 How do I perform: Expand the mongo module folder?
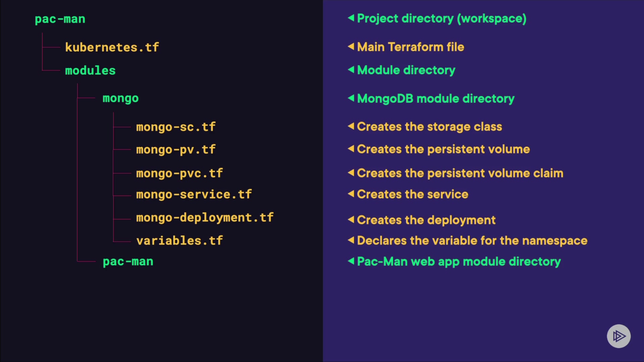click(x=120, y=98)
